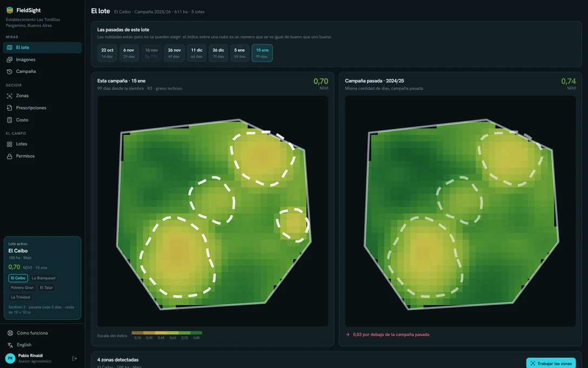Click the cloud icon on 16 nov pass
This screenshot has width=588, height=368.
coord(147,57)
